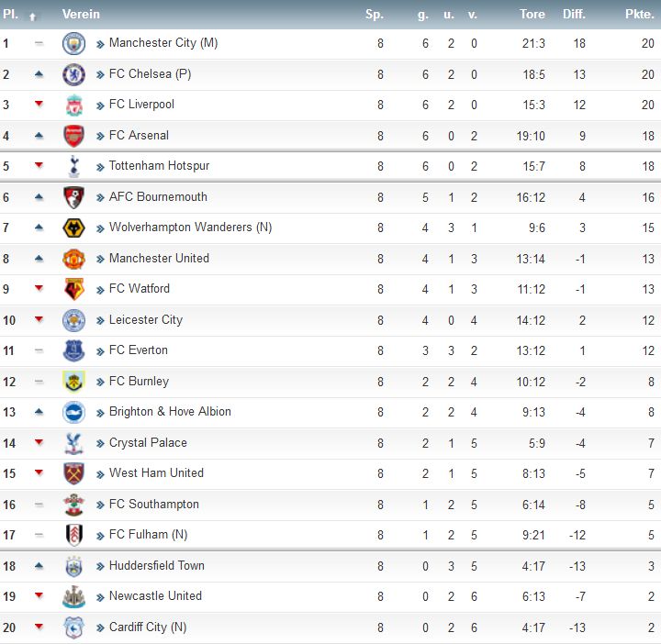Click the Tottenham Hotspur club crest
This screenshot has width=661, height=644.
(x=73, y=166)
